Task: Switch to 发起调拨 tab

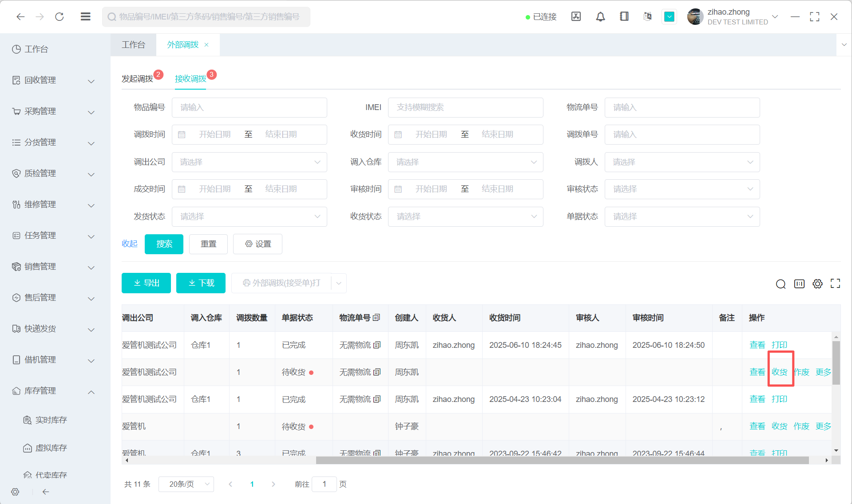Action: tap(137, 79)
